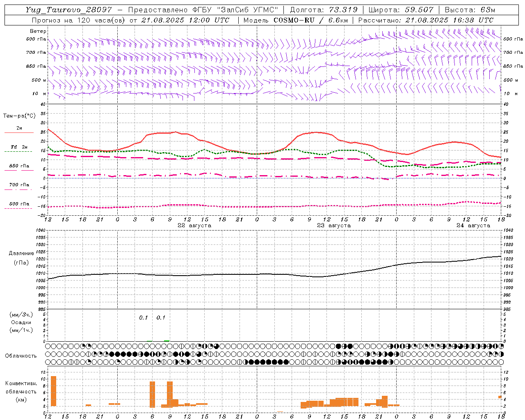Click the "850 гПа" temperature legend entry
This screenshot has width=525, height=420.
pyautogui.click(x=19, y=166)
